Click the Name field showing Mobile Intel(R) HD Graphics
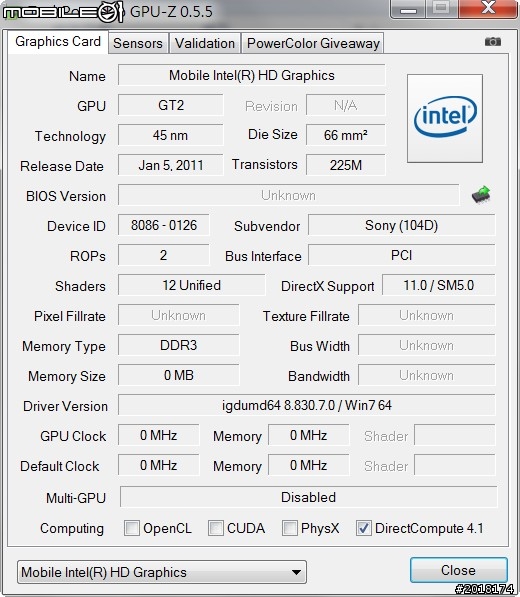The width and height of the screenshot is (520, 597). click(252, 75)
